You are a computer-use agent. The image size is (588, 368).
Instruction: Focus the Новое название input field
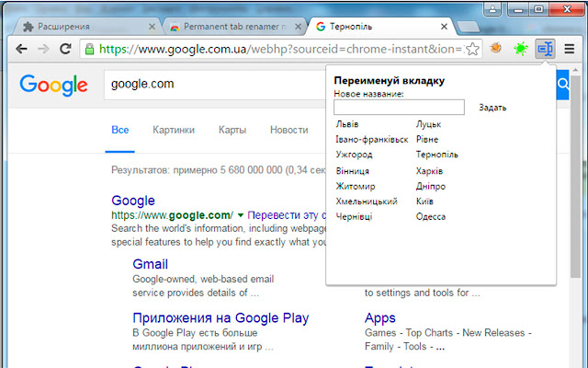pyautogui.click(x=399, y=108)
